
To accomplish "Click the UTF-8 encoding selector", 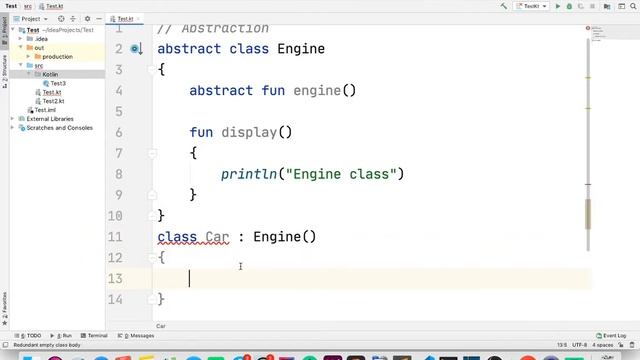I will [579, 345].
